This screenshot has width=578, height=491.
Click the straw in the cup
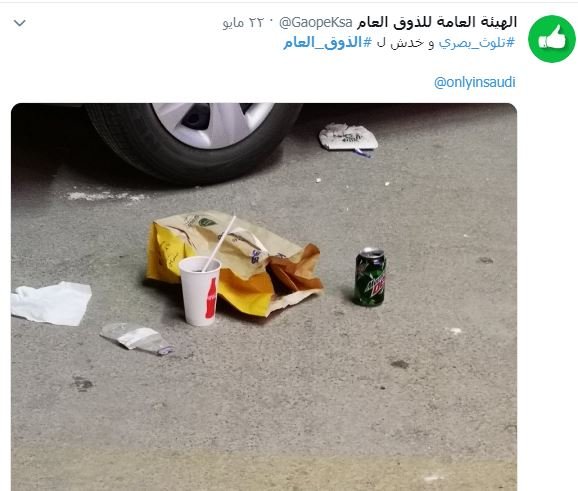pyautogui.click(x=219, y=243)
